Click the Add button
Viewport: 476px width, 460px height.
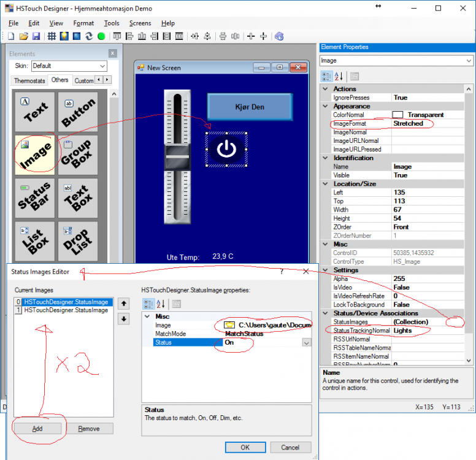coord(37,429)
